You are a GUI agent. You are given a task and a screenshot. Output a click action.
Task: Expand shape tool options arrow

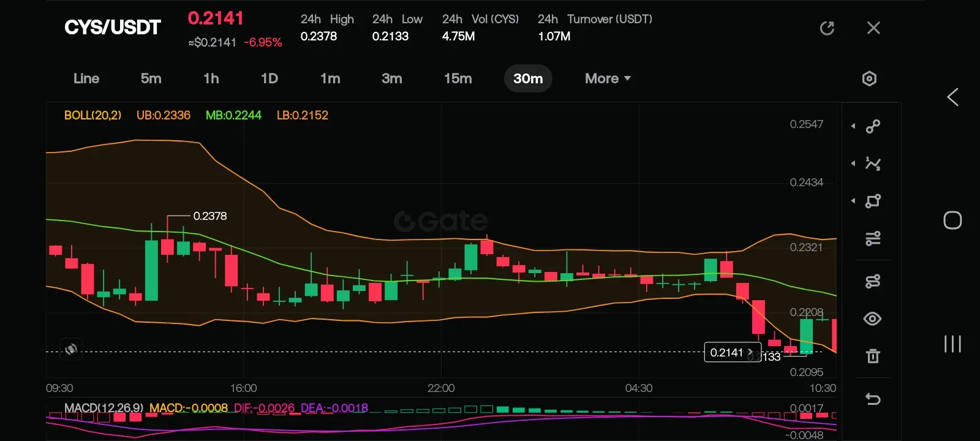pos(853,201)
